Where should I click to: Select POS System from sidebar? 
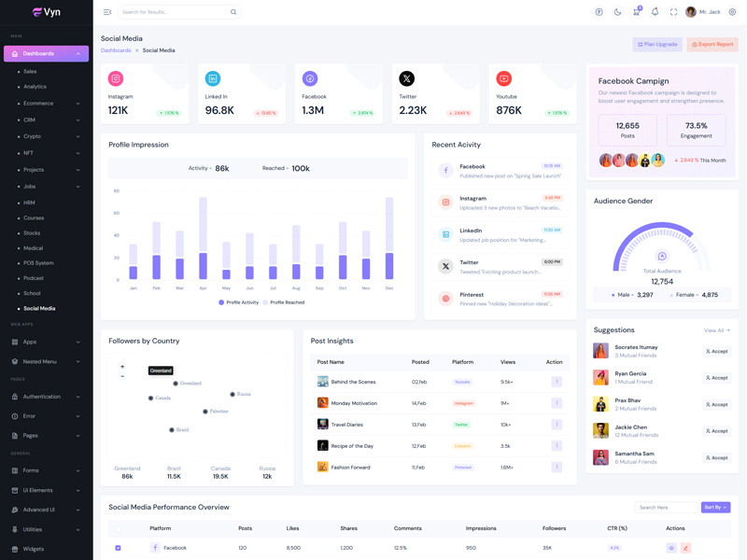38,263
